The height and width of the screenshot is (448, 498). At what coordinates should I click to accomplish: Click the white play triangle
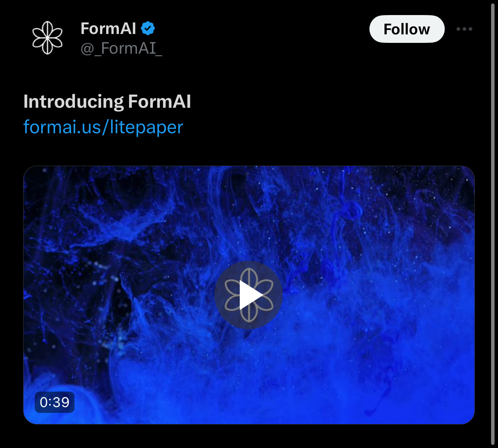click(250, 295)
